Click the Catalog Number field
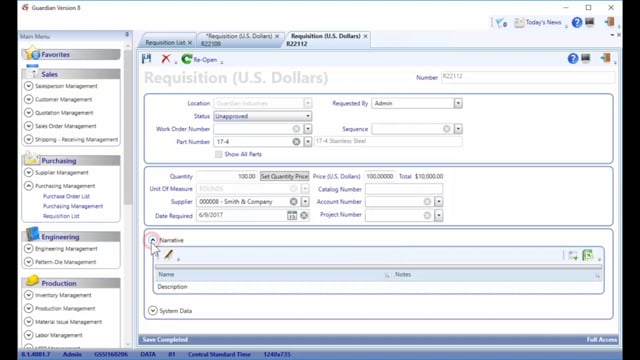This screenshot has width=640, height=360. point(404,189)
